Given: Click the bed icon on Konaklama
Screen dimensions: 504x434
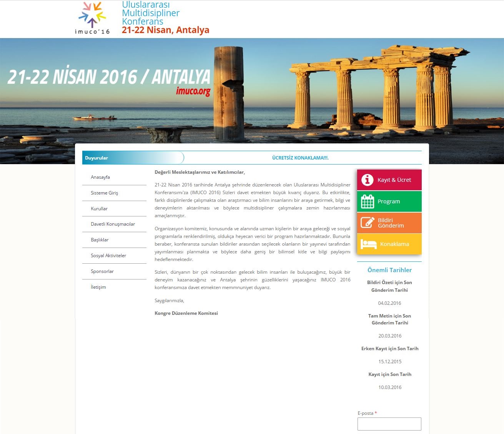Looking at the screenshot, I should 368,244.
